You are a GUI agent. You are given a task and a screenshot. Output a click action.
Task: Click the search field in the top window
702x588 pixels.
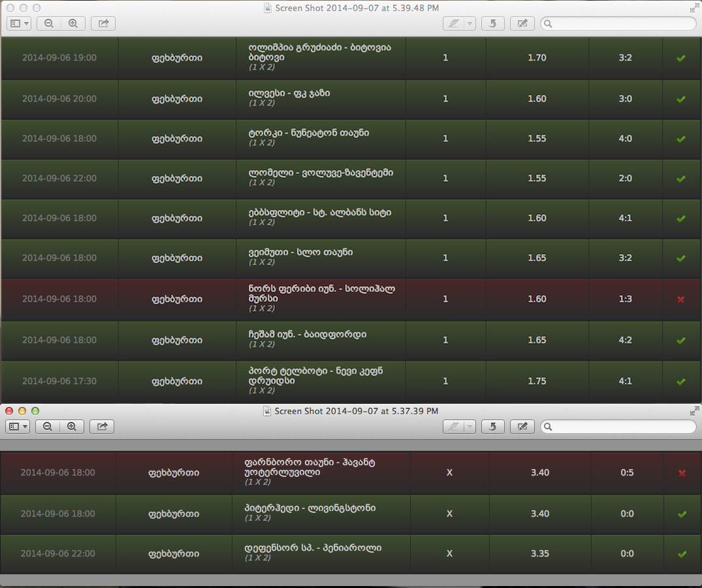[617, 23]
